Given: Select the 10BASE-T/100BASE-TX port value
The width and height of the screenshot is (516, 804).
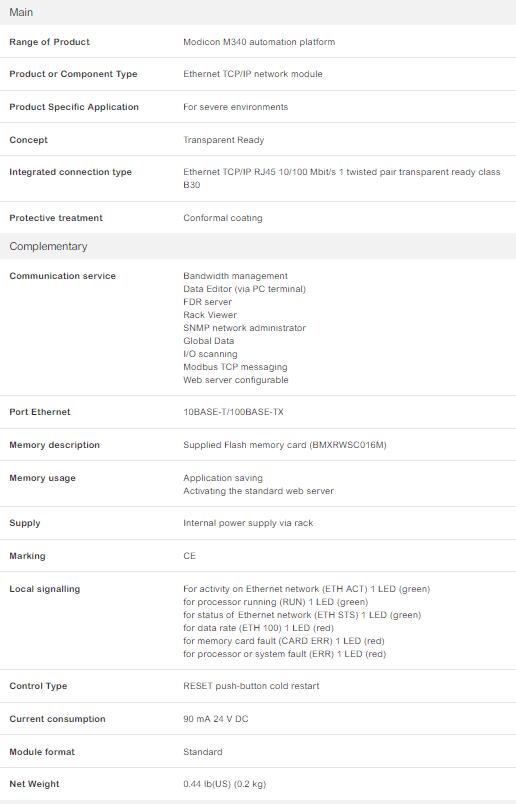Looking at the screenshot, I should click(x=233, y=412).
